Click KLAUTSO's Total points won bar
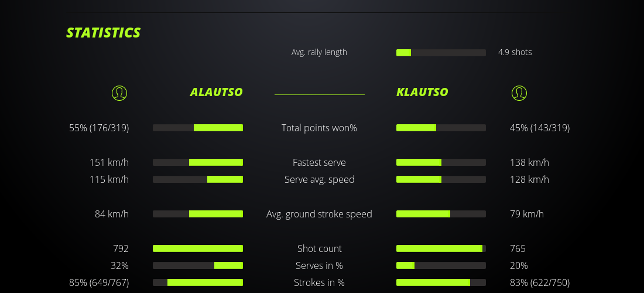The image size is (644, 293). 441,128
